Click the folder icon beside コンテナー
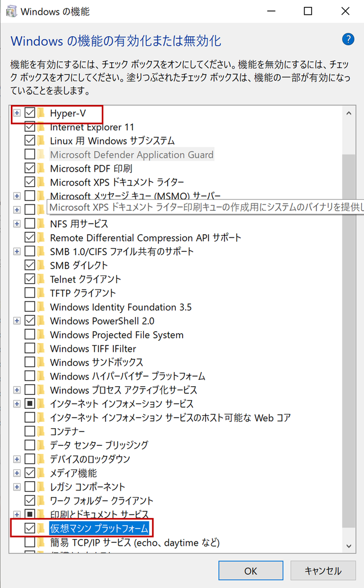The image size is (364, 588). (x=42, y=432)
